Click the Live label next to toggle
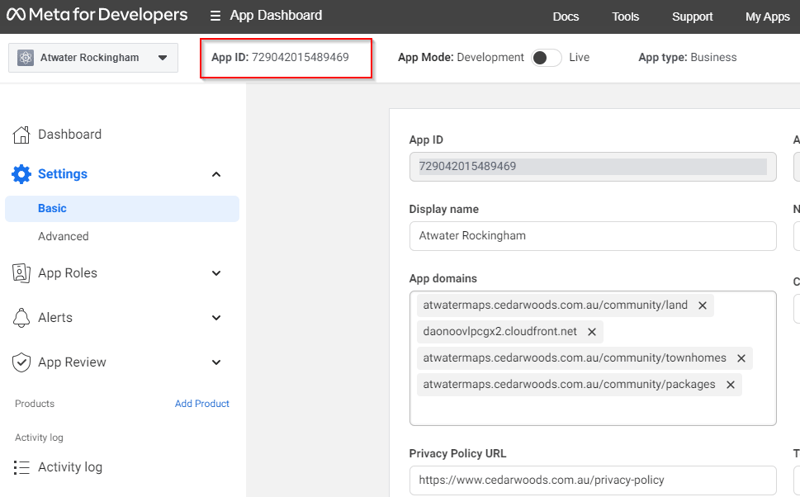This screenshot has width=800, height=497. tap(579, 57)
